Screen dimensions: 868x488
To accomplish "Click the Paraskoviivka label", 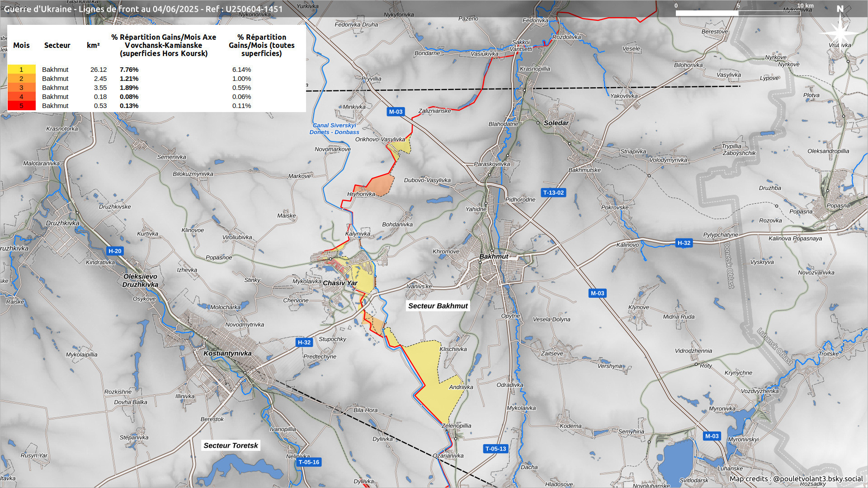I will pyautogui.click(x=492, y=164).
